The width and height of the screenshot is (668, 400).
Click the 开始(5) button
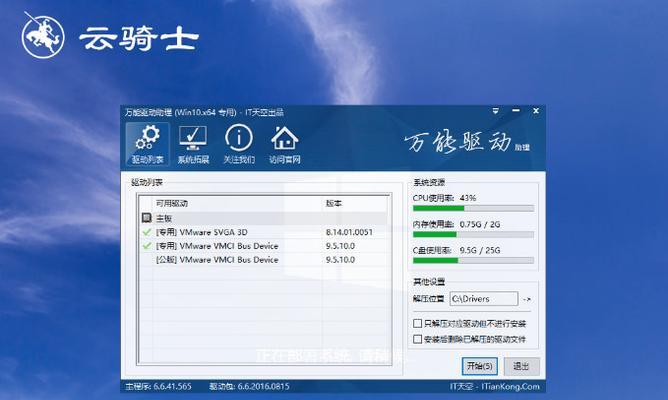(x=480, y=366)
